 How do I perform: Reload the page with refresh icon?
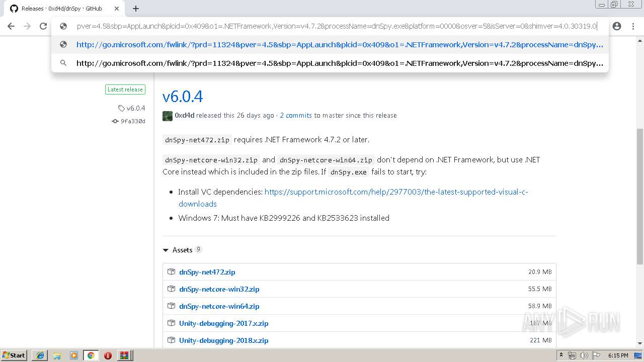click(43, 26)
